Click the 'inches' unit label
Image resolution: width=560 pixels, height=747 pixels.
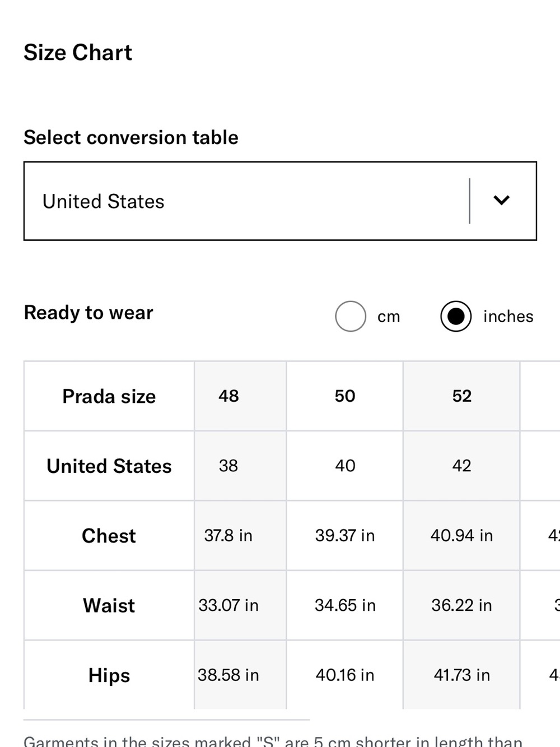[508, 317]
